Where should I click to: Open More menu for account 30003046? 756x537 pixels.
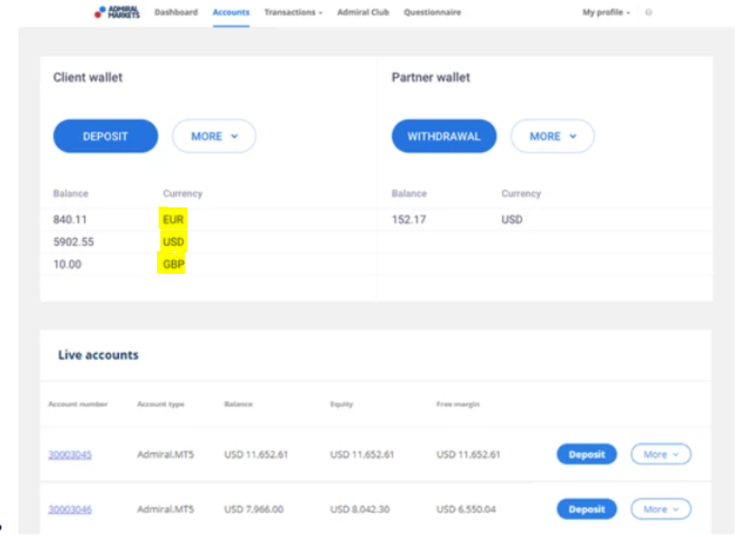coord(661,509)
